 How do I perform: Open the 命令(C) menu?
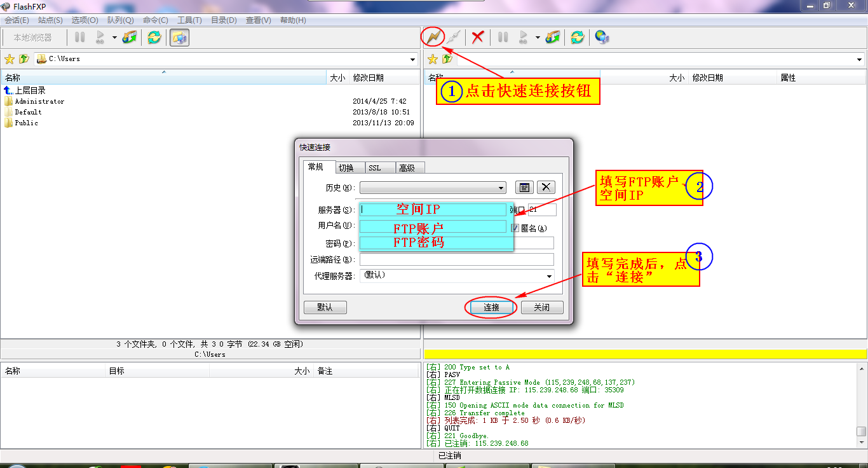[x=156, y=20]
